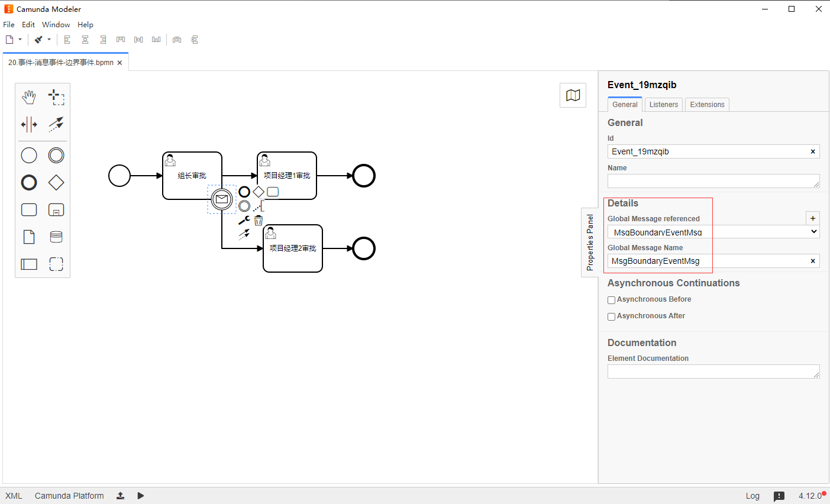Align elements middle in the toolbar
Image resolution: width=830 pixels, height=504 pixels.
(x=138, y=40)
